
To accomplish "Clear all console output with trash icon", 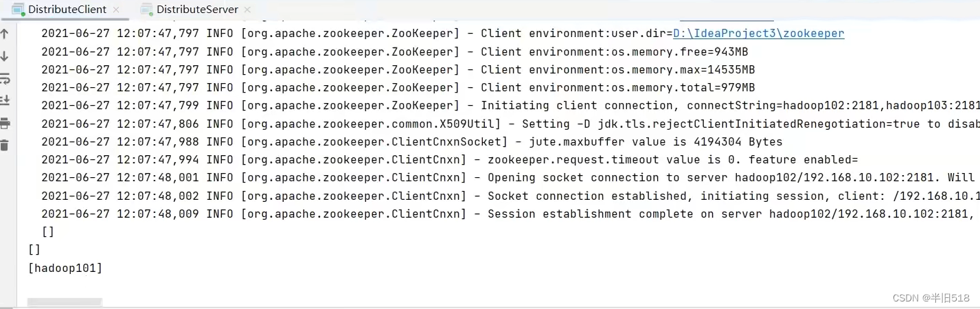I will [x=5, y=145].
